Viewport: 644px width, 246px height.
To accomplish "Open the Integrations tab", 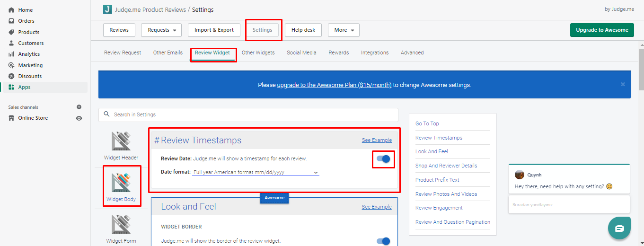I will pyautogui.click(x=375, y=53).
